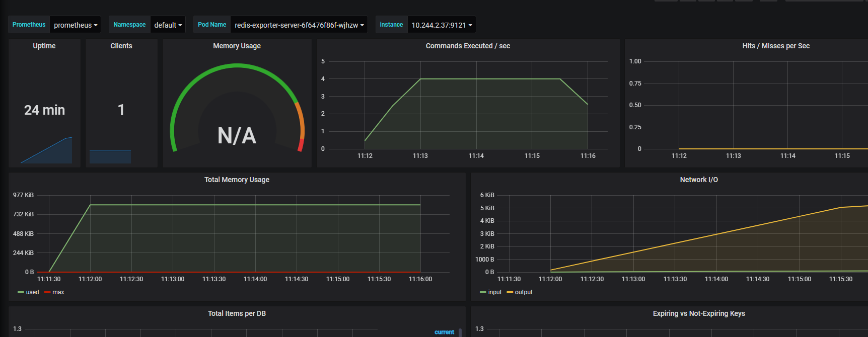Click the '977 KiB' y-axis label

pyautogui.click(x=23, y=195)
